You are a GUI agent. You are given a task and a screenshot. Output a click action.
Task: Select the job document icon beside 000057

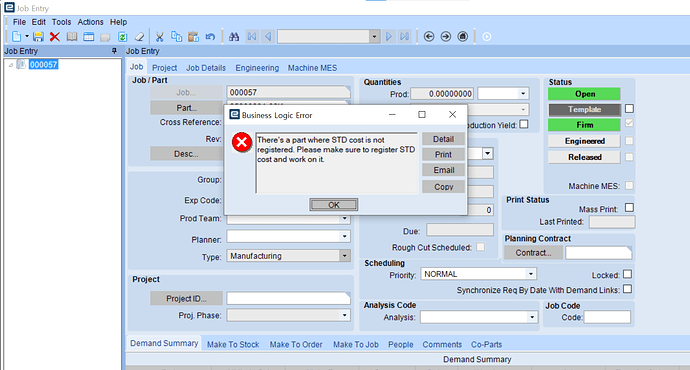click(21, 65)
